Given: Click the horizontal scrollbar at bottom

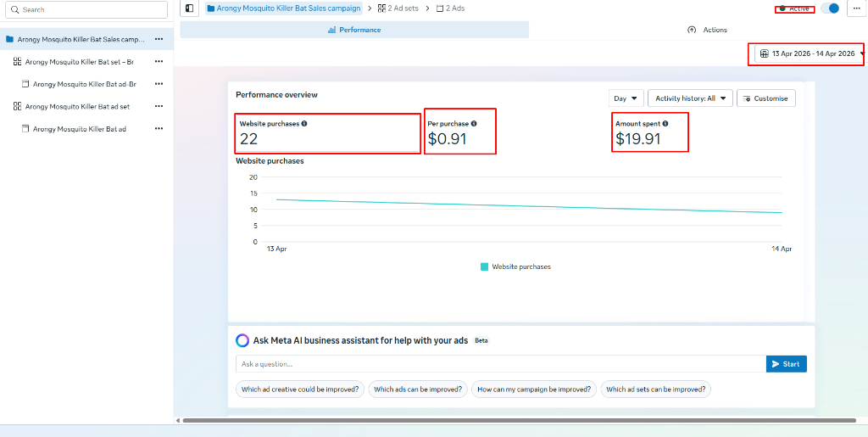Looking at the screenshot, I should (x=520, y=420).
